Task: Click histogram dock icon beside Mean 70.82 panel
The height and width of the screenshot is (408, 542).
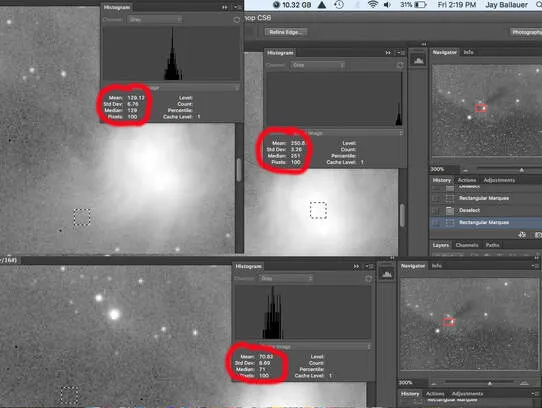Action: pos(387,275)
